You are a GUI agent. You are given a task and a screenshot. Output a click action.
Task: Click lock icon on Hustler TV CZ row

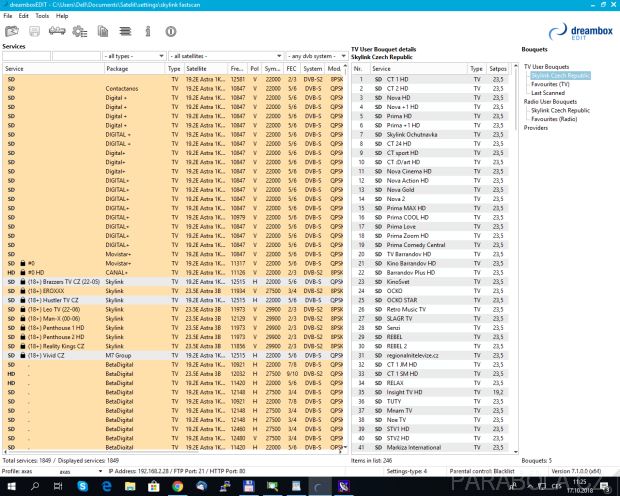23,300
